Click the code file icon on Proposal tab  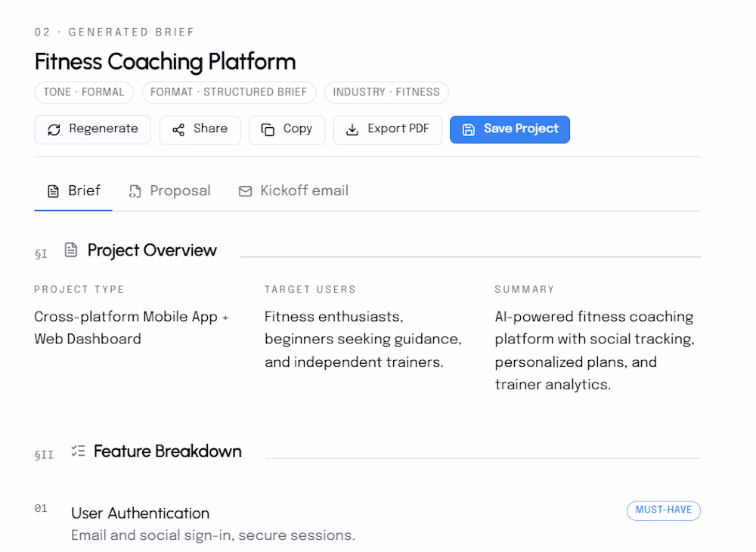point(135,192)
